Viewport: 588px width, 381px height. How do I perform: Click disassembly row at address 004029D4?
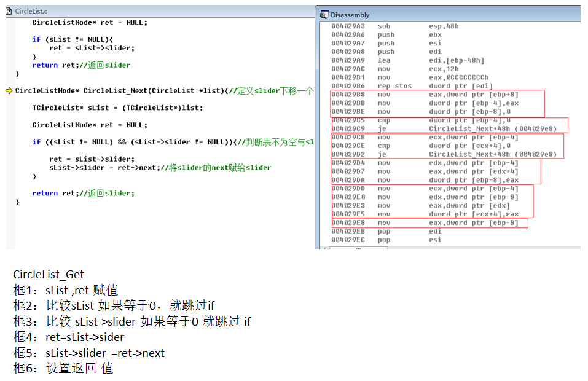(425, 163)
